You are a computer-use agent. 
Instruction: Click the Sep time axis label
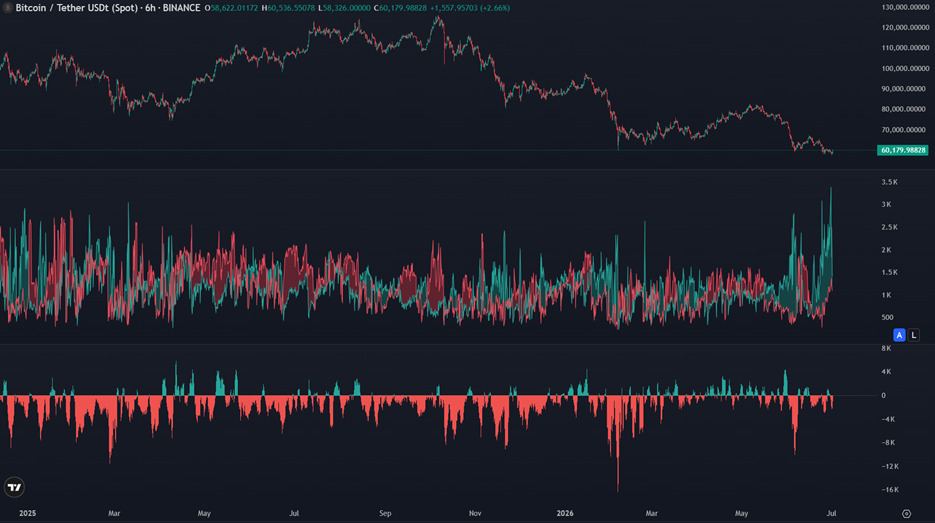click(385, 513)
